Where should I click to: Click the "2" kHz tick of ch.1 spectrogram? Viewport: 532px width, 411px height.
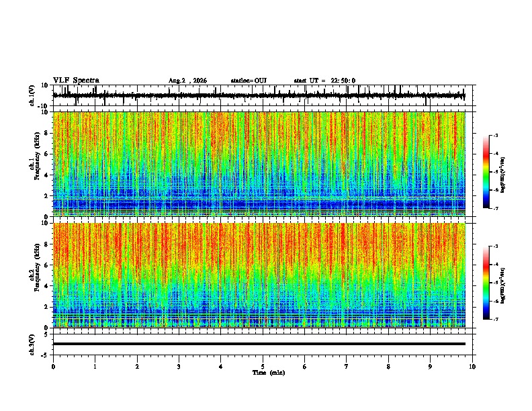[46, 196]
